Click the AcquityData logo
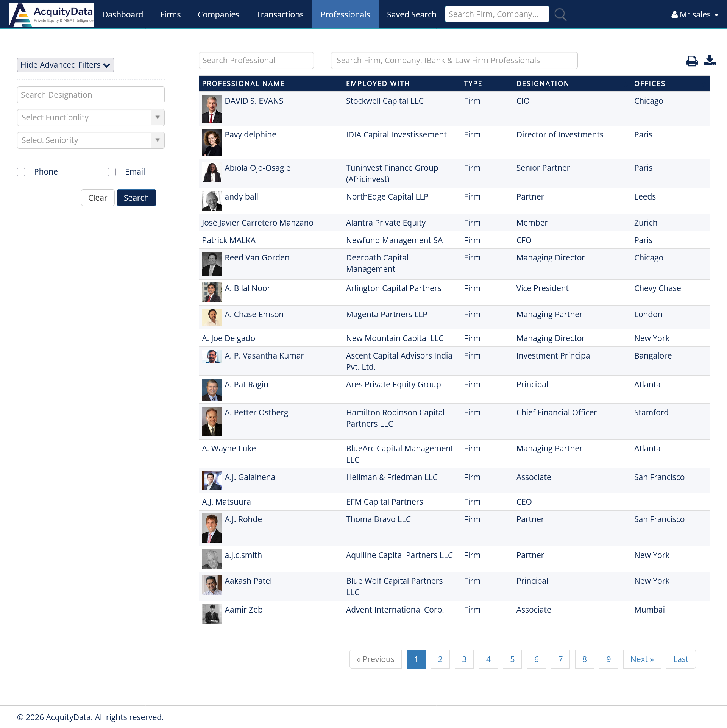 click(x=51, y=15)
